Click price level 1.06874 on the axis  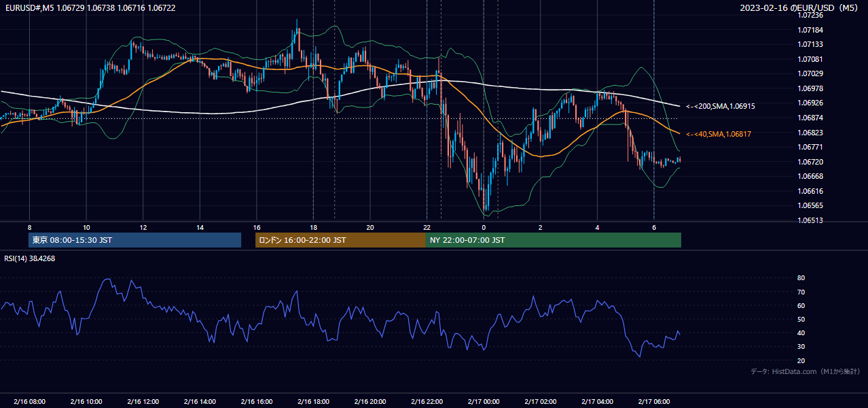[810, 118]
